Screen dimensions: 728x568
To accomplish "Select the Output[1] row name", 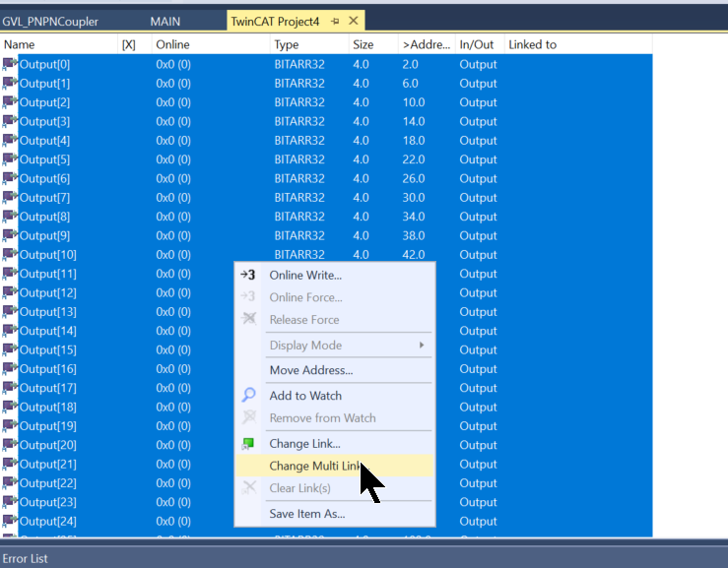I will [x=44, y=83].
